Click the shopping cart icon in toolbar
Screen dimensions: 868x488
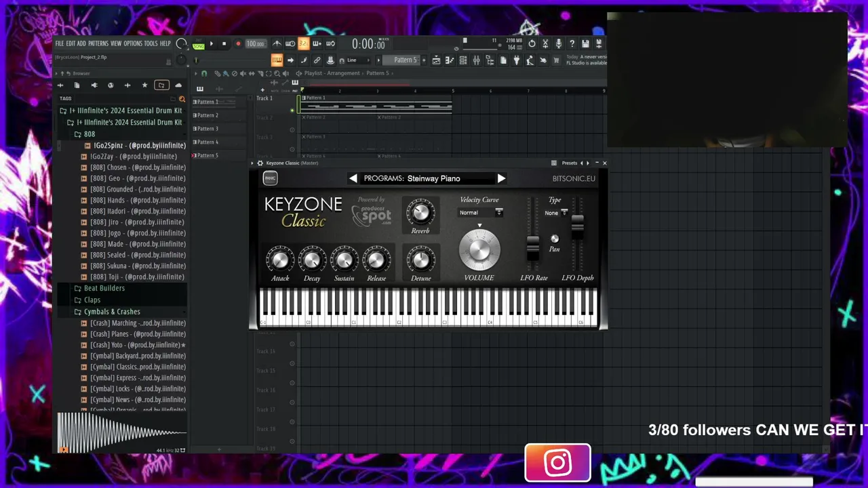(556, 60)
